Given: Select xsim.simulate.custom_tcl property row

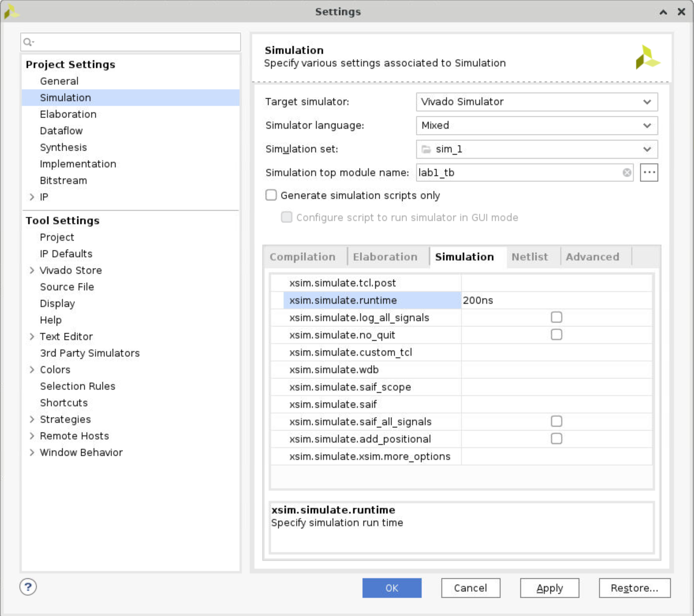Looking at the screenshot, I should coord(462,352).
